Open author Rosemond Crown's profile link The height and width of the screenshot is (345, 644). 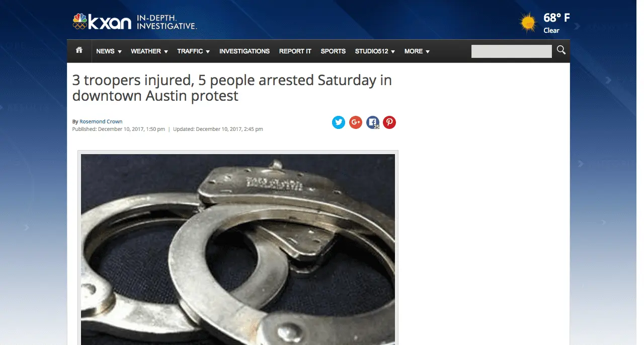coord(101,121)
